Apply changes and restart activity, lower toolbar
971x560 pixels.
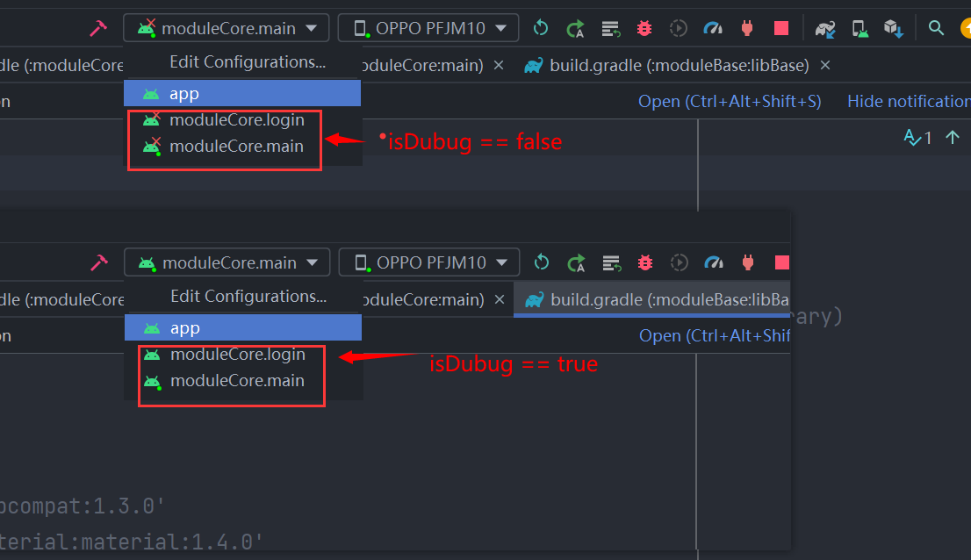(x=576, y=263)
